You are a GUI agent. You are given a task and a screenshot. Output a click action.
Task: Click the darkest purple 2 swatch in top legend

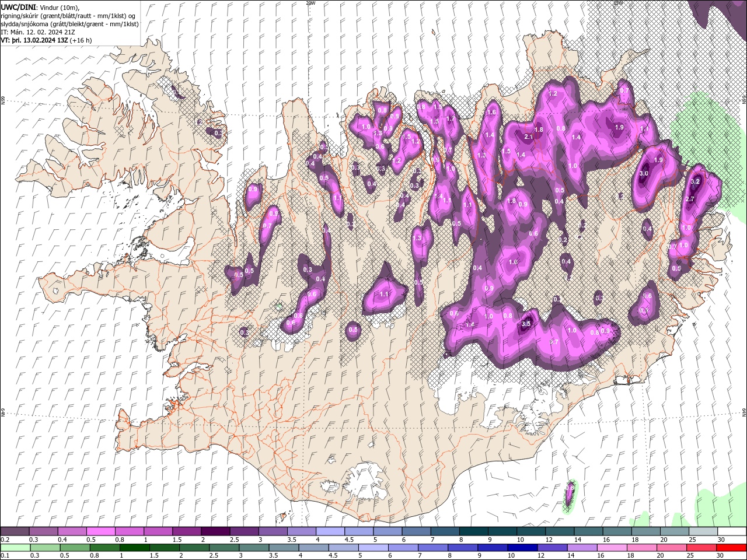tap(215, 531)
